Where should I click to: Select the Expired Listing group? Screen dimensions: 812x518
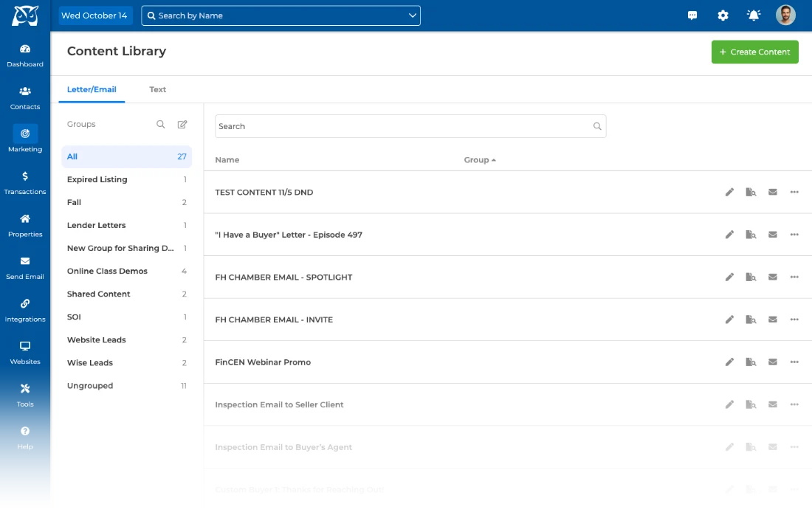click(x=126, y=179)
